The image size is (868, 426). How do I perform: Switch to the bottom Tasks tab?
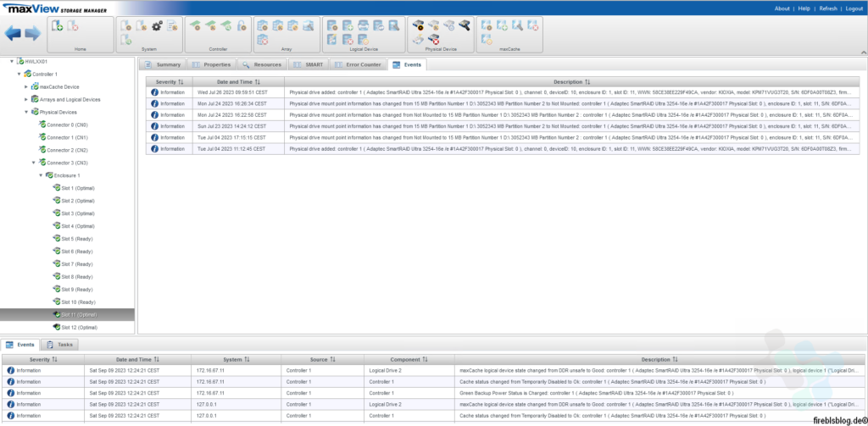[60, 345]
